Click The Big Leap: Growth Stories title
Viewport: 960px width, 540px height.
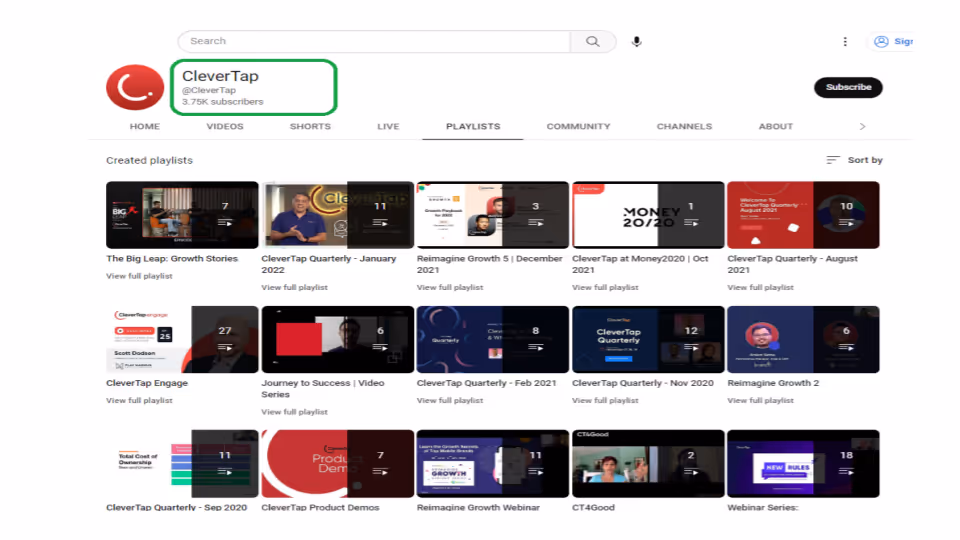tap(171, 258)
